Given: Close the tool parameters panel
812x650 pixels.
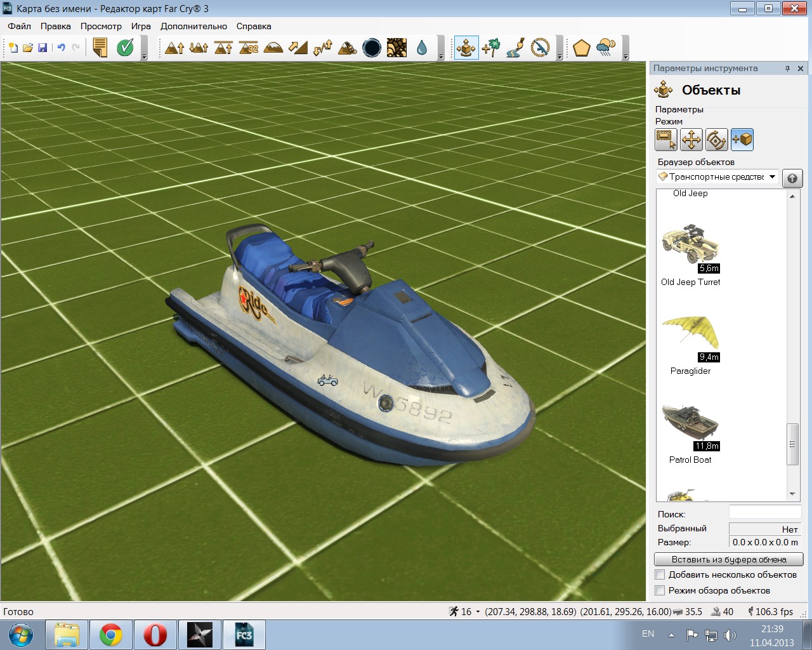Looking at the screenshot, I should (801, 69).
